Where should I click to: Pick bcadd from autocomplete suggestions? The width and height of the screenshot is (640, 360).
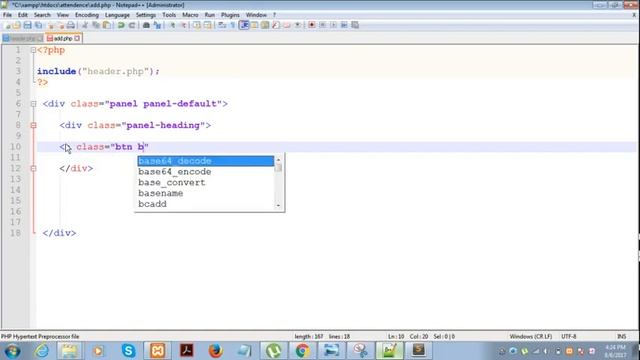click(x=206, y=204)
